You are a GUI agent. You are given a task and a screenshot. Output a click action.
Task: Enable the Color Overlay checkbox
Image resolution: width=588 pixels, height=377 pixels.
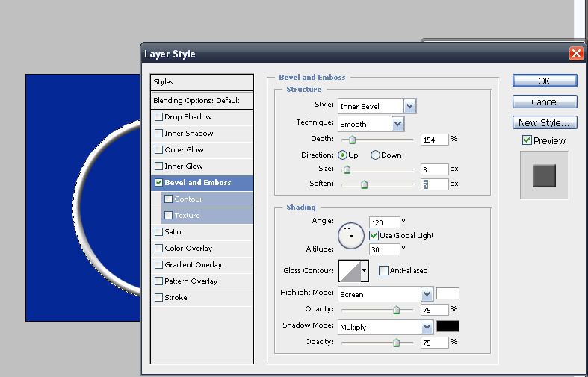tap(158, 248)
